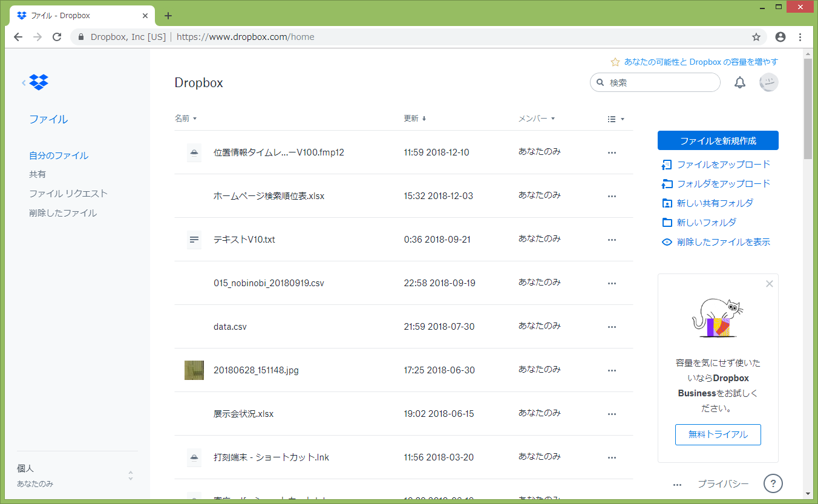
Task: Click the search magnifier icon
Action: coord(600,82)
